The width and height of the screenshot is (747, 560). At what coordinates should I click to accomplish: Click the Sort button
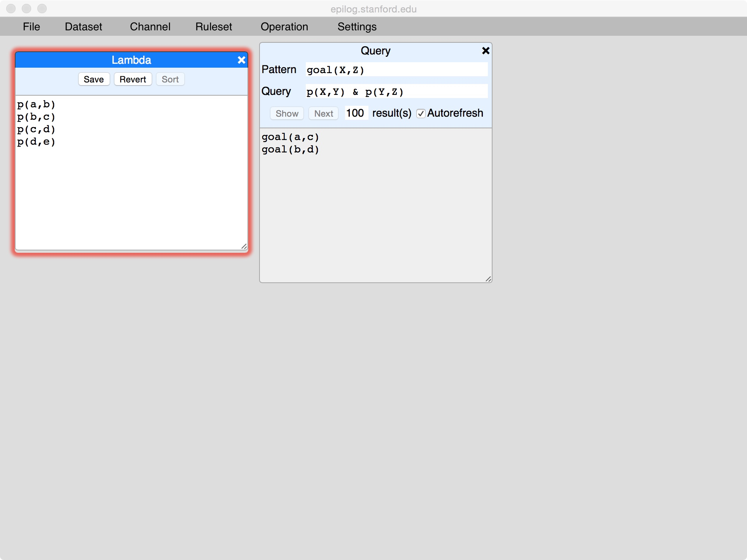[170, 79]
